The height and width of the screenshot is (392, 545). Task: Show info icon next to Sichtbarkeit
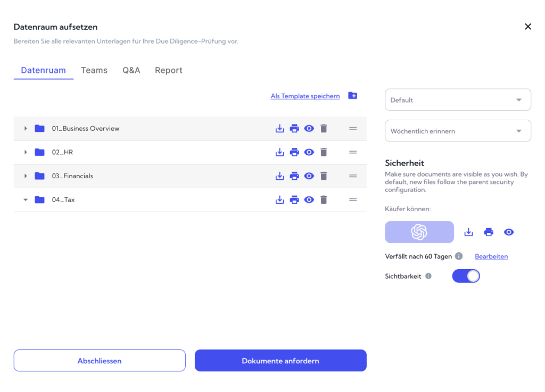pyautogui.click(x=428, y=276)
